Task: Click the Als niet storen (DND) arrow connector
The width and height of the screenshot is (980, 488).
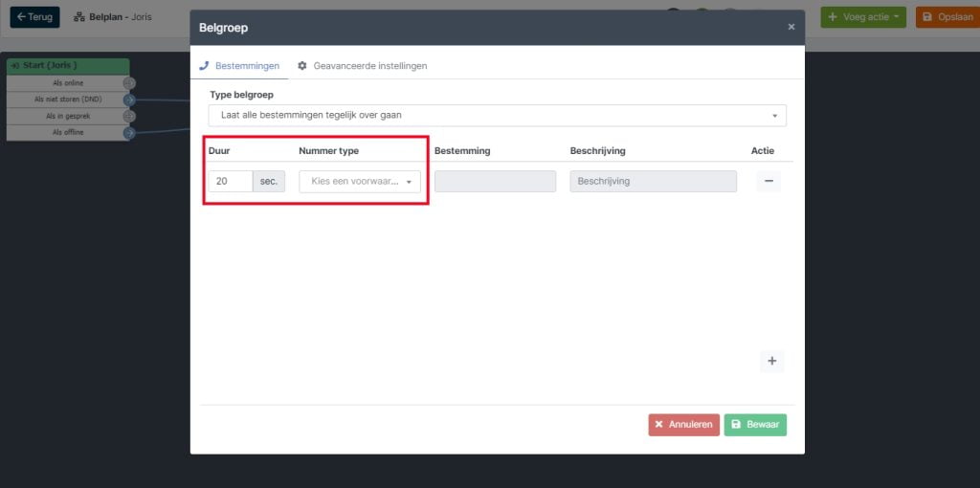Action: click(129, 100)
